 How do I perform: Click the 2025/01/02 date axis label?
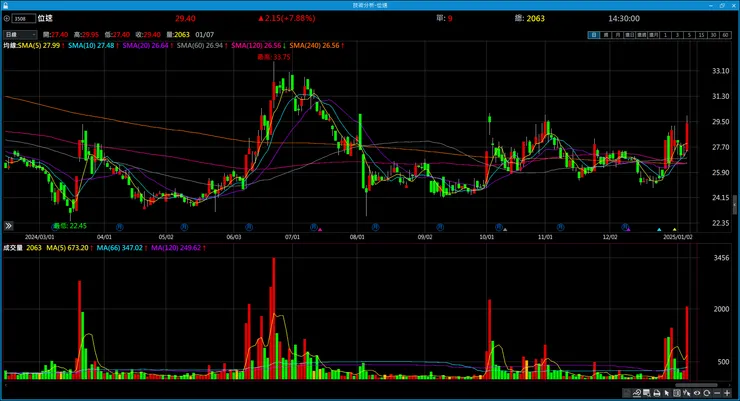point(678,237)
